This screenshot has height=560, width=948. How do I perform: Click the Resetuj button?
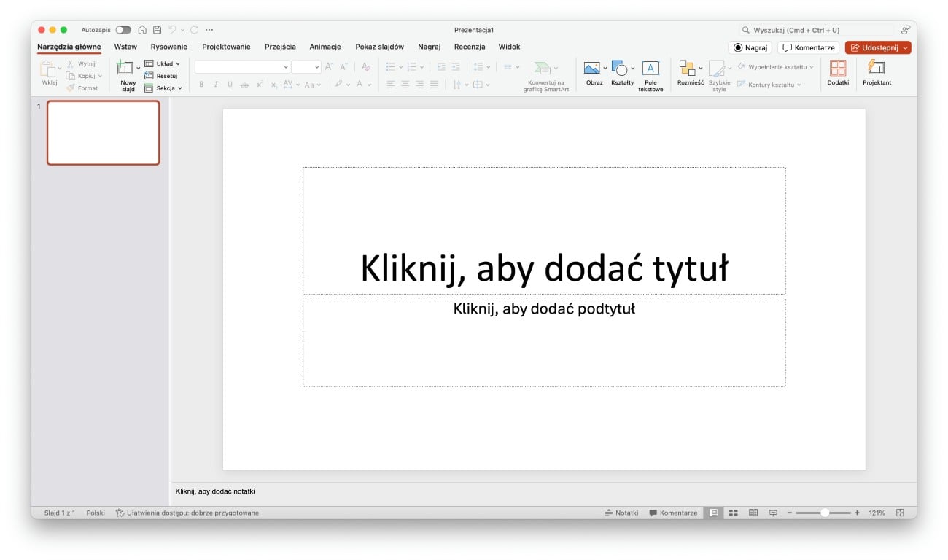click(x=160, y=76)
